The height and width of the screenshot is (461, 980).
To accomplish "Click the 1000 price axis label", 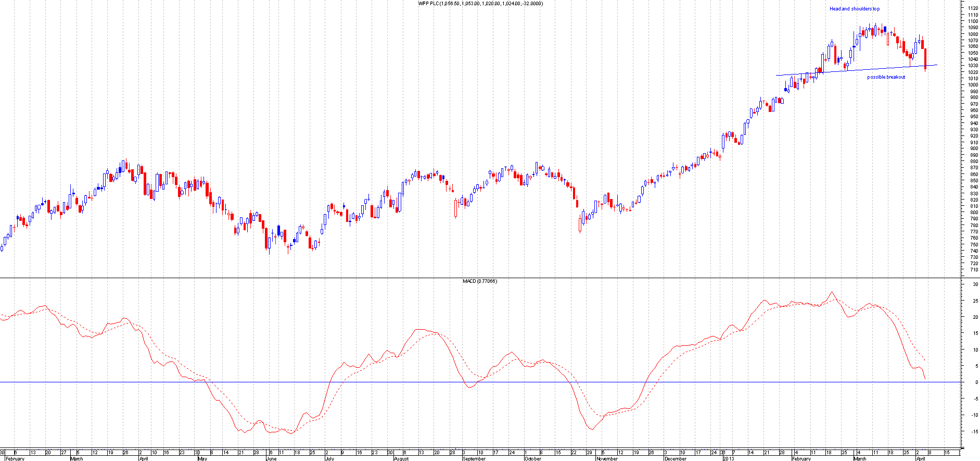I will tap(972, 85).
